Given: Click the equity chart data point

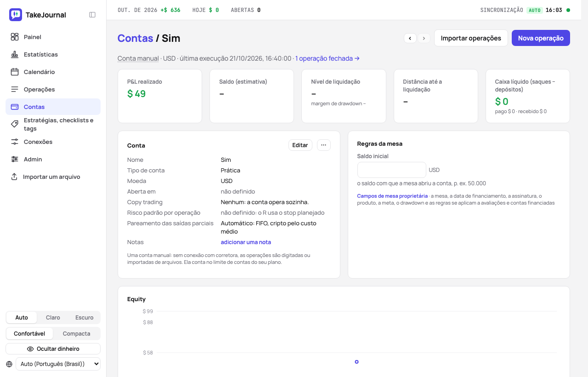Looking at the screenshot, I should coord(356,362).
